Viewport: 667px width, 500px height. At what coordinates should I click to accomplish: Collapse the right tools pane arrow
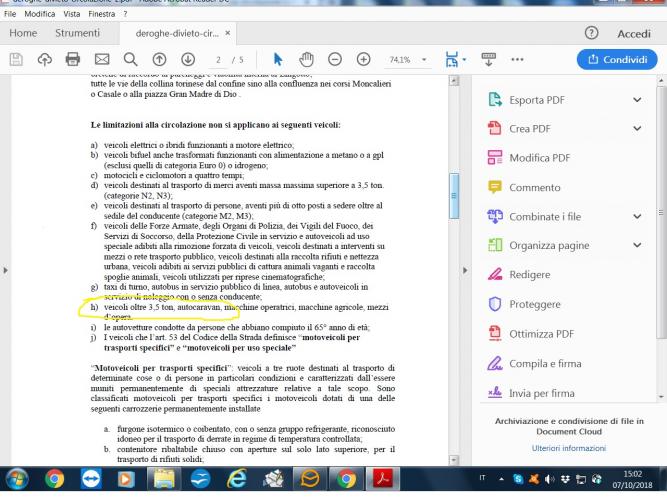point(460,271)
